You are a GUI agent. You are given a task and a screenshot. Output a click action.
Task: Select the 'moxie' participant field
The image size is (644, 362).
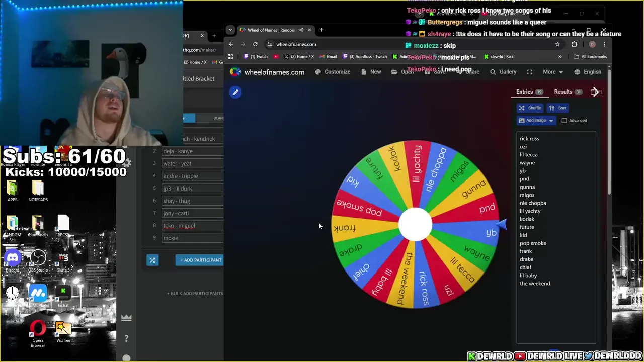[192, 238]
